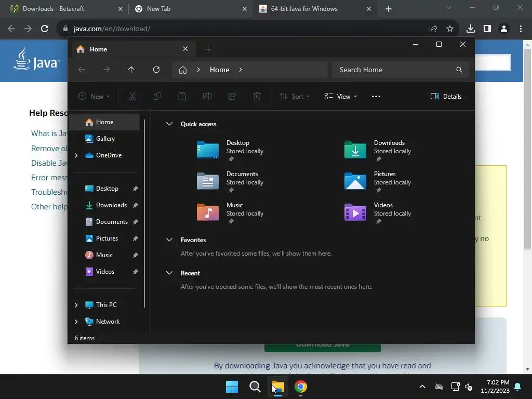This screenshot has width=532, height=399.
Task: Unpin Desktop from sidebar via pin icon
Action: pyautogui.click(x=136, y=189)
